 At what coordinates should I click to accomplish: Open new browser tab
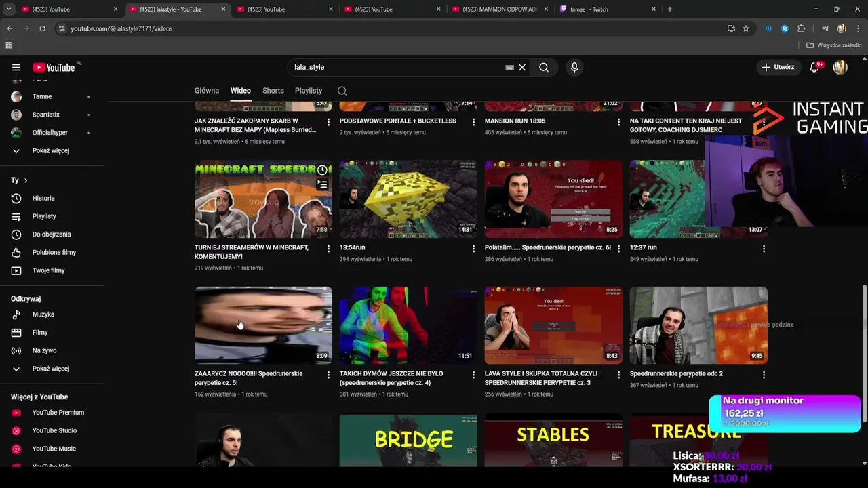[670, 9]
